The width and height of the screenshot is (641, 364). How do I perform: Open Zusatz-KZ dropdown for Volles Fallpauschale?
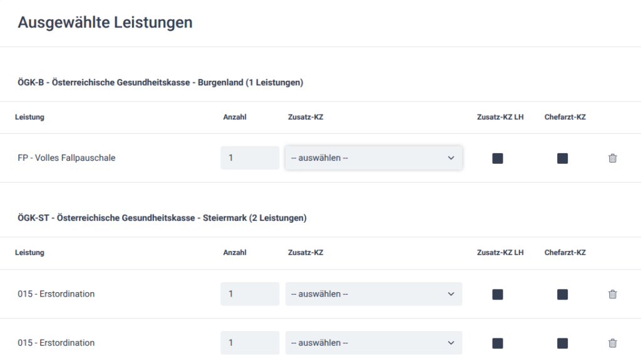(x=373, y=158)
